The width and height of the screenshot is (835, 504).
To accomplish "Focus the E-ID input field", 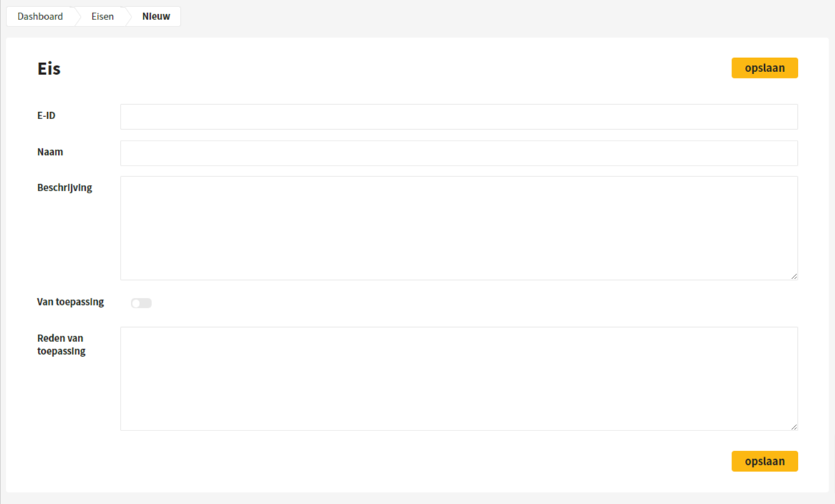I will point(459,116).
